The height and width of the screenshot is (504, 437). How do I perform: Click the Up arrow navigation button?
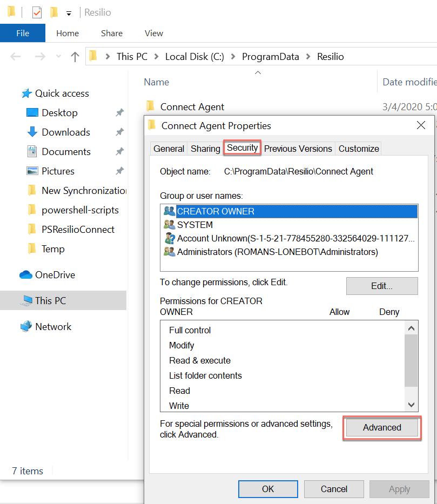point(75,57)
